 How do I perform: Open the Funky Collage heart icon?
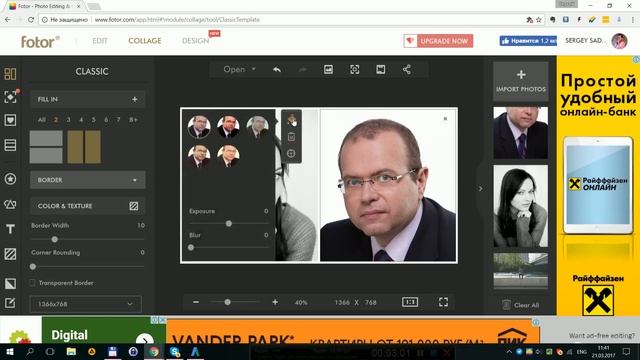tap(10, 120)
